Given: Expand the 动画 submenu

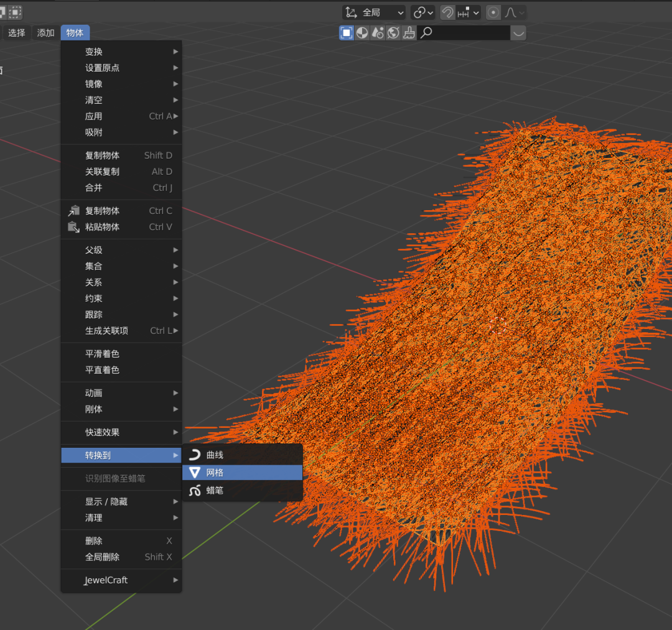Looking at the screenshot, I should tap(121, 393).
